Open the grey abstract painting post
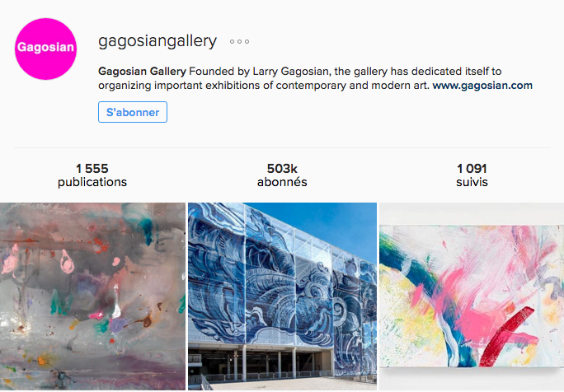 click(92, 296)
